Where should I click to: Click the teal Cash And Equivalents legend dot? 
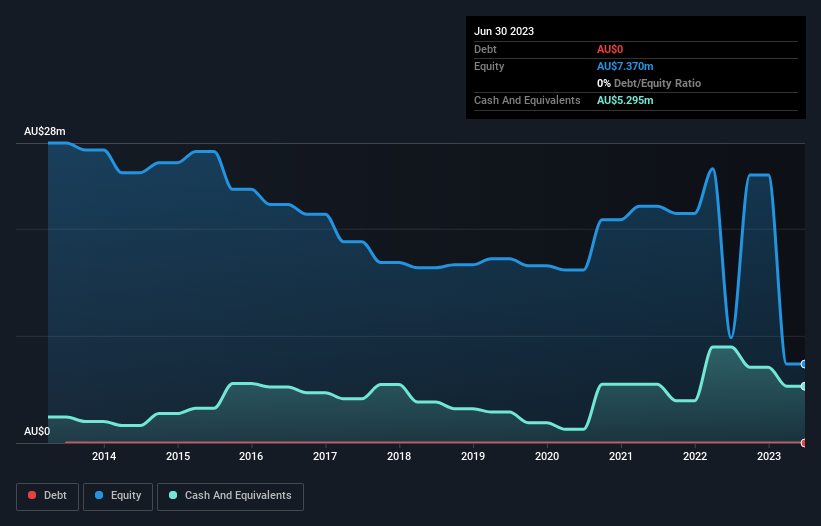173,495
